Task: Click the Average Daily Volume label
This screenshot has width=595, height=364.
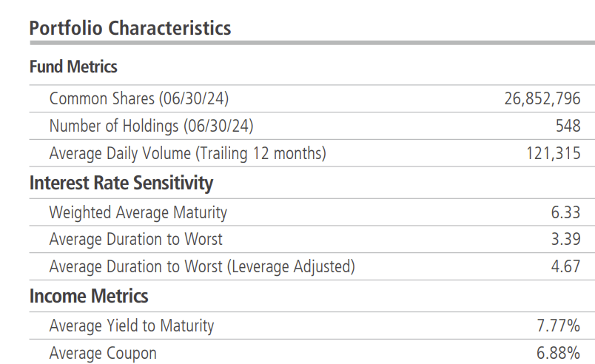Action: coord(187,153)
